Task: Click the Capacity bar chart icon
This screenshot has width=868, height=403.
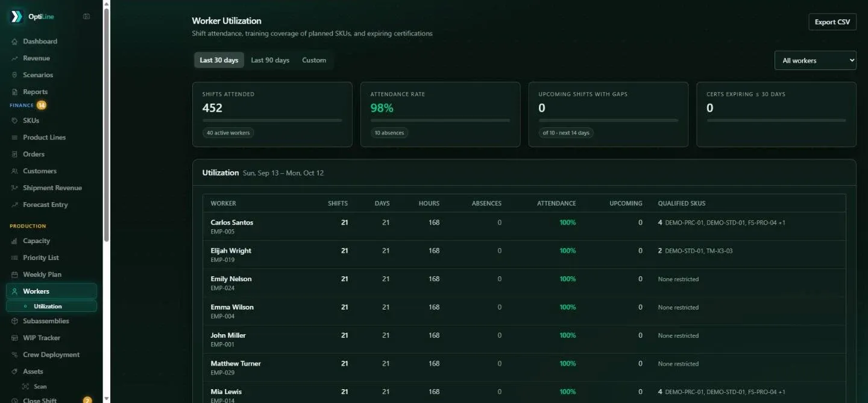Action: tap(14, 241)
